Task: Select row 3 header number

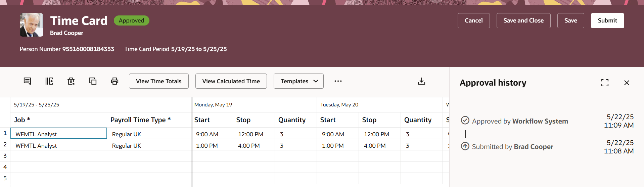Action: pos(5,156)
